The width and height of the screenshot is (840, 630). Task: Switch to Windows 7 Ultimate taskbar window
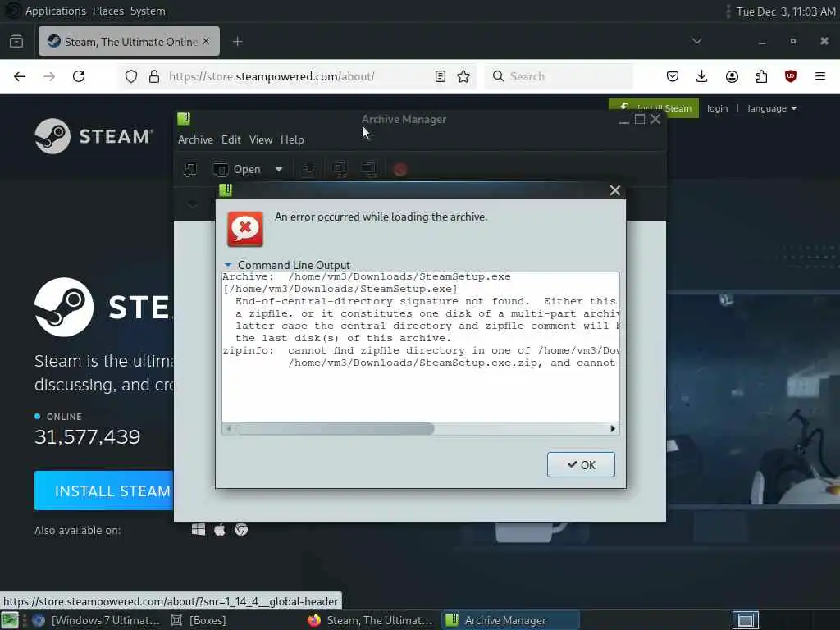[97, 620]
